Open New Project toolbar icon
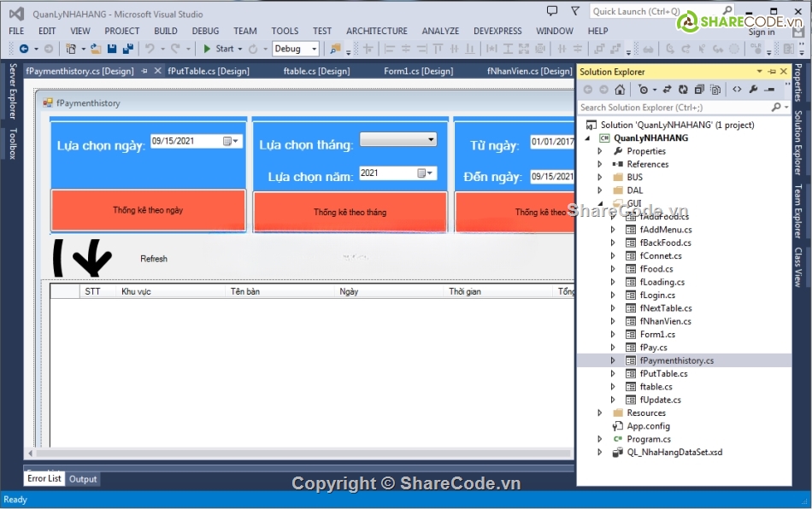This screenshot has width=812, height=509. click(x=71, y=49)
